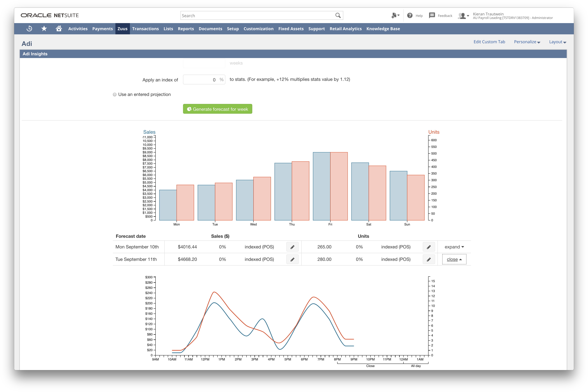Viewport: 588px width, 392px height.
Task: Open the Recent Records clock icon
Action: pos(29,29)
